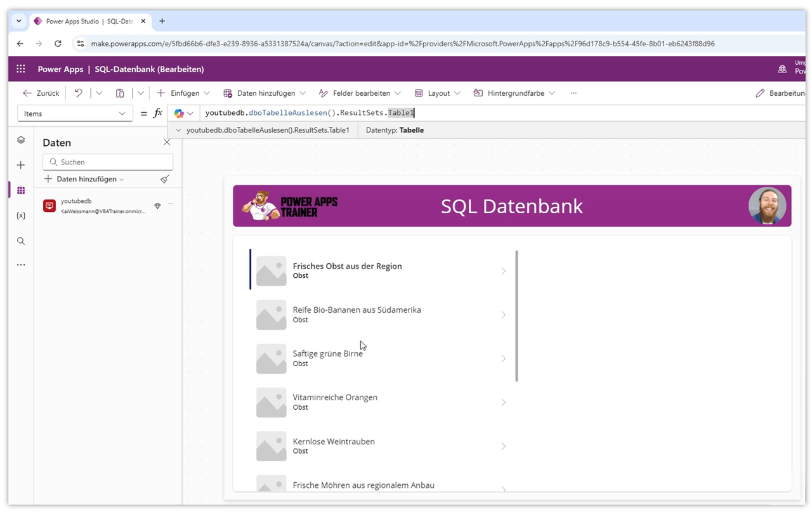The image size is (812, 512).
Task: Expand the Paste dropdown arrow
Action: tap(140, 93)
